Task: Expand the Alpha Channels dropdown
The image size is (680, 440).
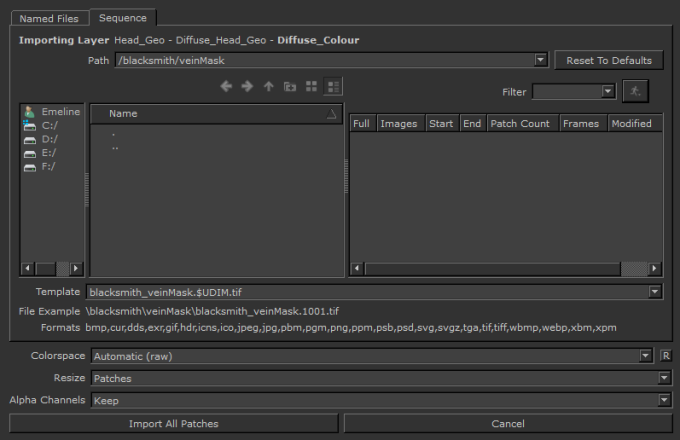Action: (x=664, y=400)
